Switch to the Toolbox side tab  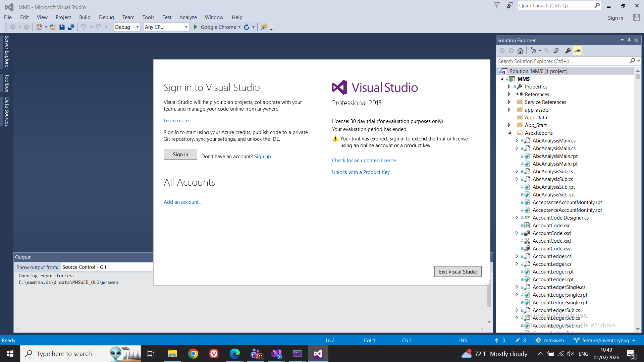pyautogui.click(x=7, y=83)
